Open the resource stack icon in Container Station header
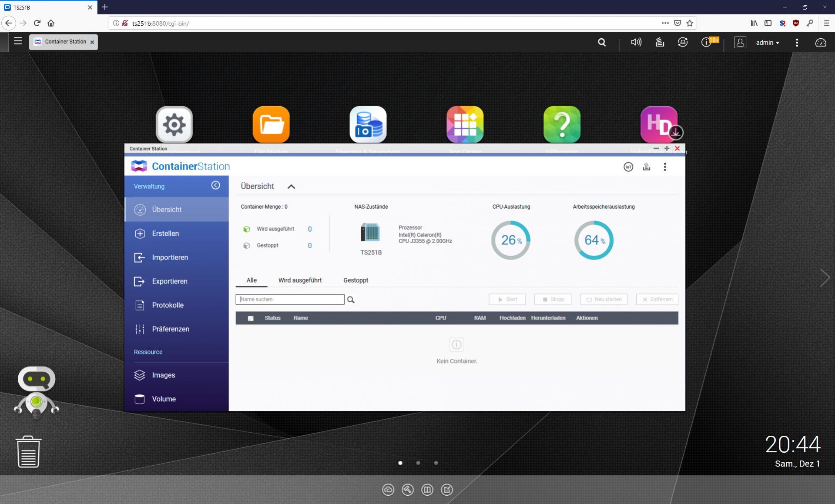835x504 pixels. (x=647, y=167)
